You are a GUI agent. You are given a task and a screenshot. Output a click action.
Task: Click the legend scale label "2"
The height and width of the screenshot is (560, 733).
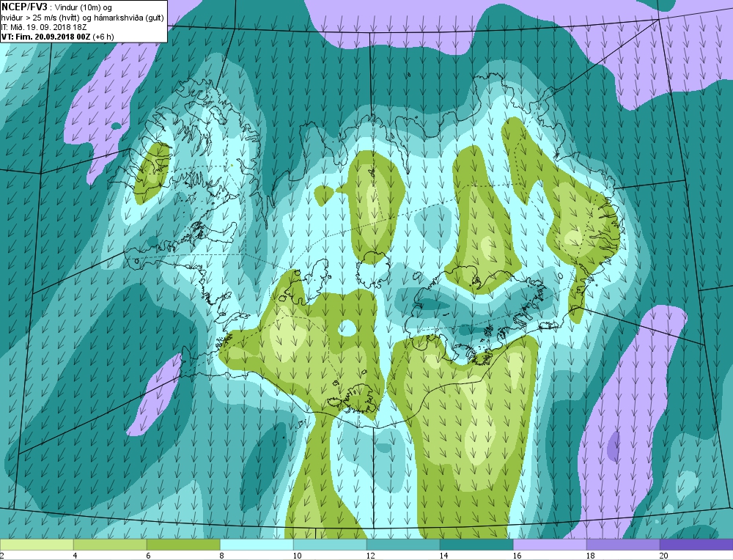[2, 556]
